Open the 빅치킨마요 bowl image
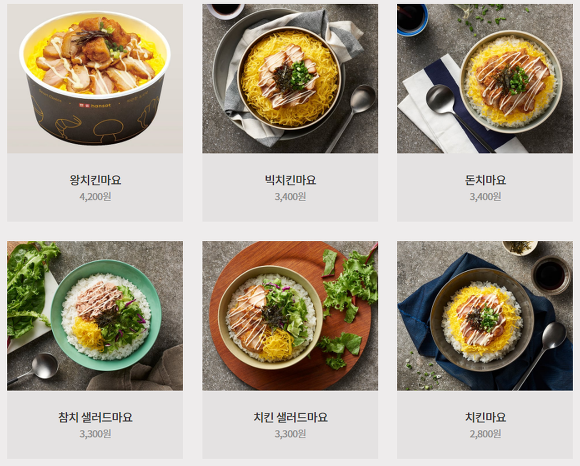The width and height of the screenshot is (580, 466). point(290,78)
